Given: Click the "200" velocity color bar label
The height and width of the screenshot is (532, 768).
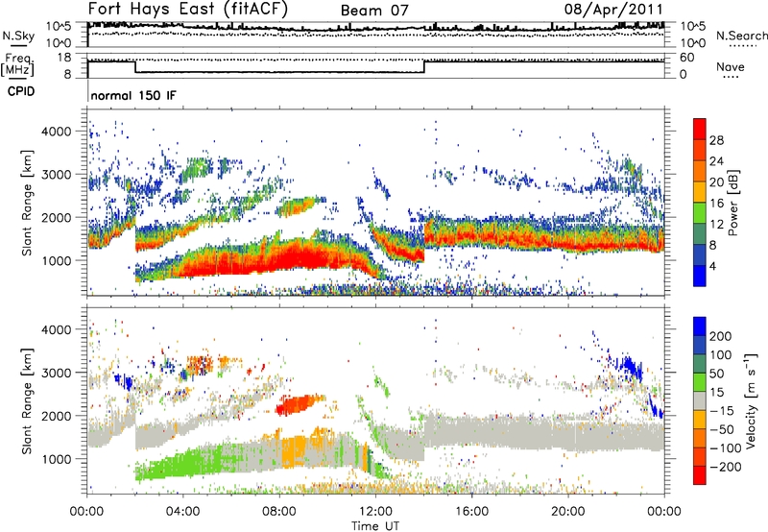Looking at the screenshot, I should pyautogui.click(x=721, y=336).
